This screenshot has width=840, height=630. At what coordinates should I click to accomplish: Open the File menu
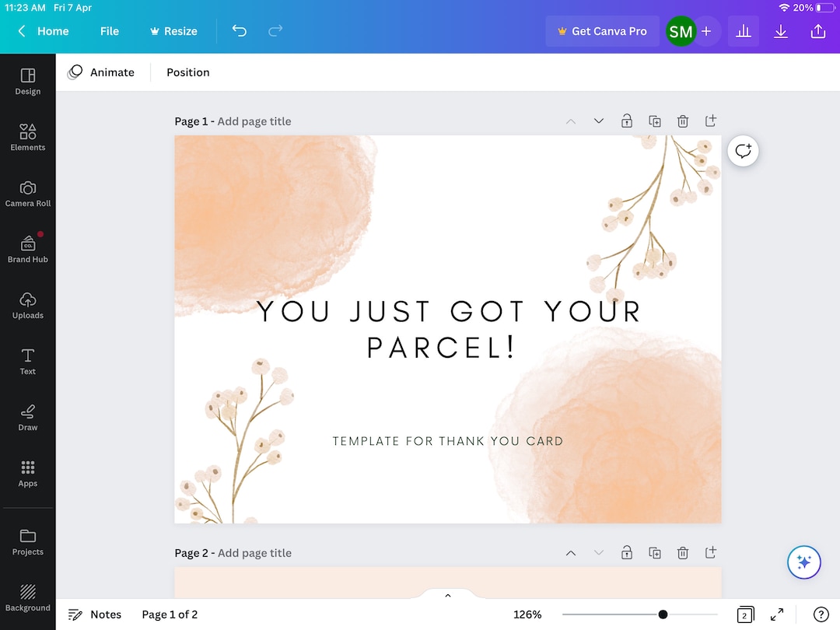[109, 31]
